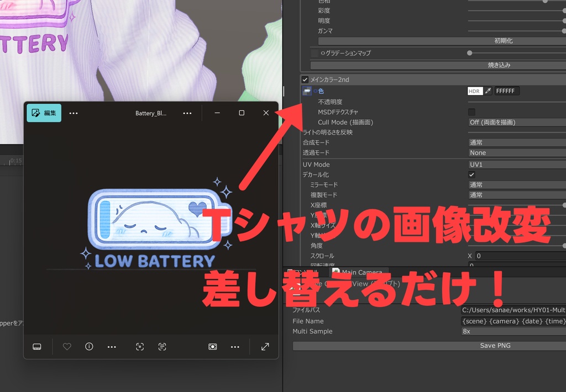The height and width of the screenshot is (392, 566).
Task: Click the Save PNG button
Action: coord(429,346)
